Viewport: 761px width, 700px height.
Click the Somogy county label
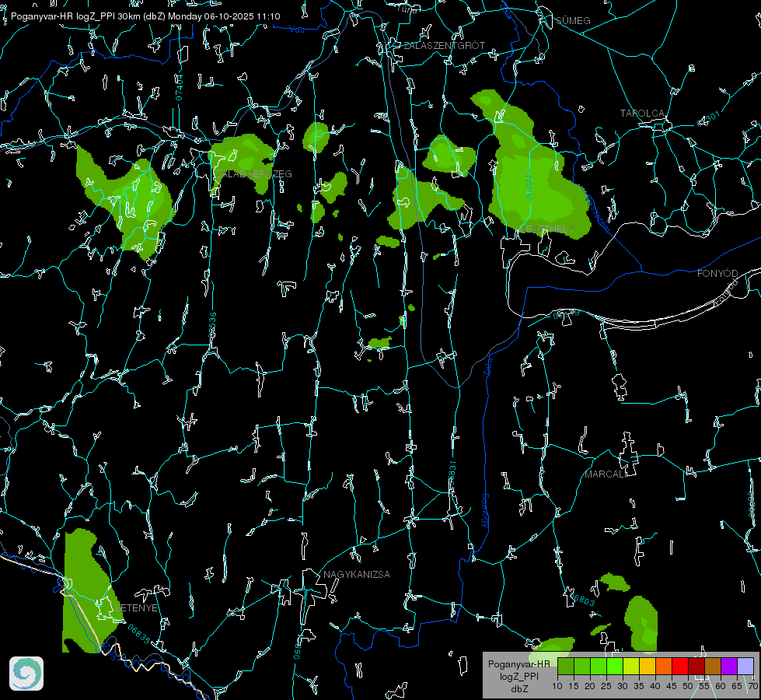point(485,510)
